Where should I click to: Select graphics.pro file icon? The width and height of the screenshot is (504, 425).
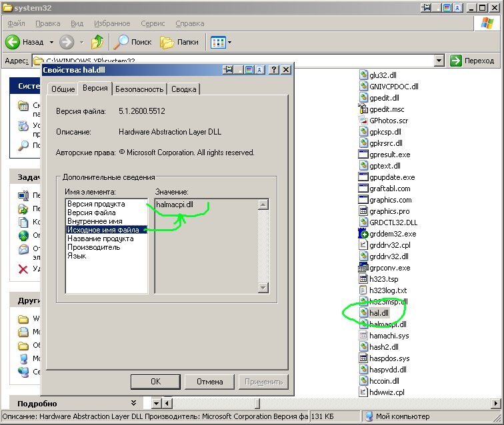point(363,211)
